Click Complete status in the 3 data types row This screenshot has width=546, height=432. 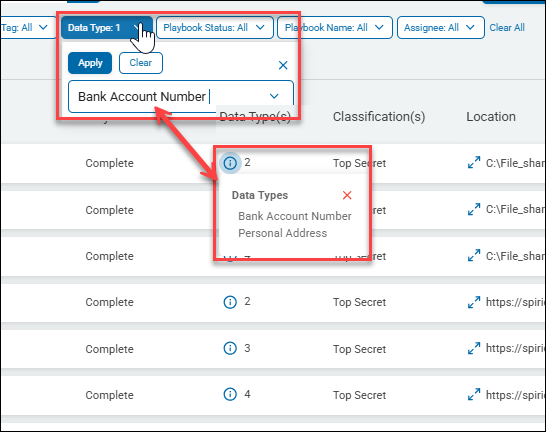point(109,349)
